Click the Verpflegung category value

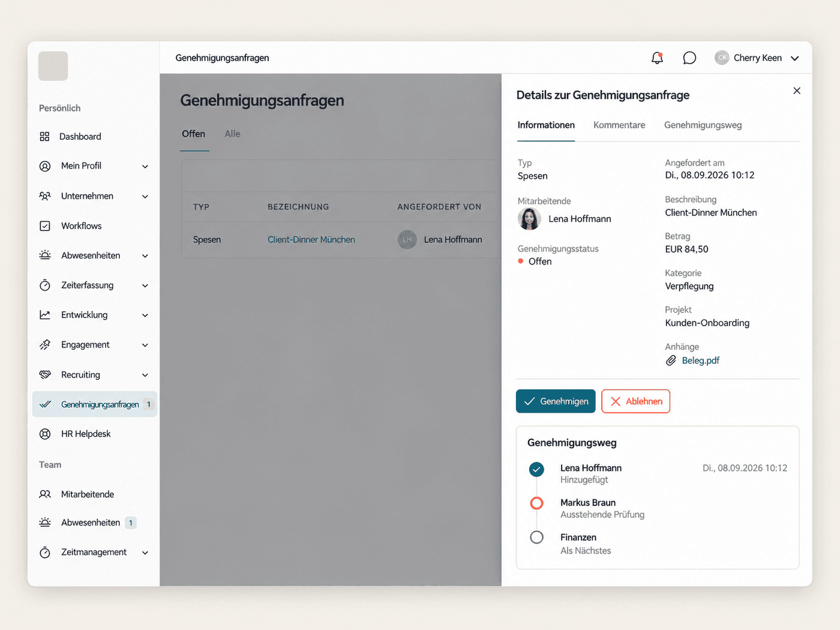[x=689, y=286]
